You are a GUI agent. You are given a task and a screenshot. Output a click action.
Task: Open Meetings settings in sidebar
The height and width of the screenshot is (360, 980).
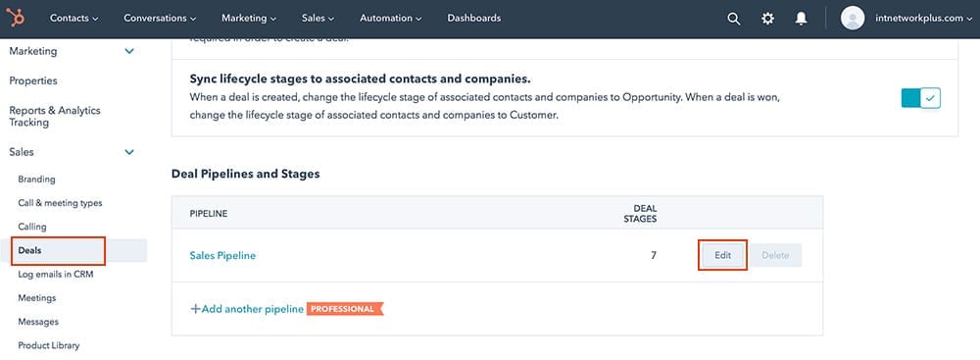tap(37, 298)
